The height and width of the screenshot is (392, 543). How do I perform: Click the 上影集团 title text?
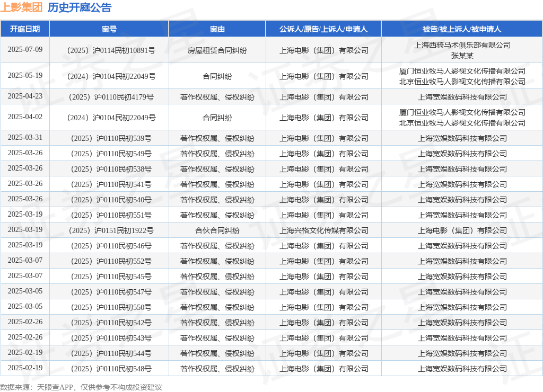pyautogui.click(x=21, y=7)
